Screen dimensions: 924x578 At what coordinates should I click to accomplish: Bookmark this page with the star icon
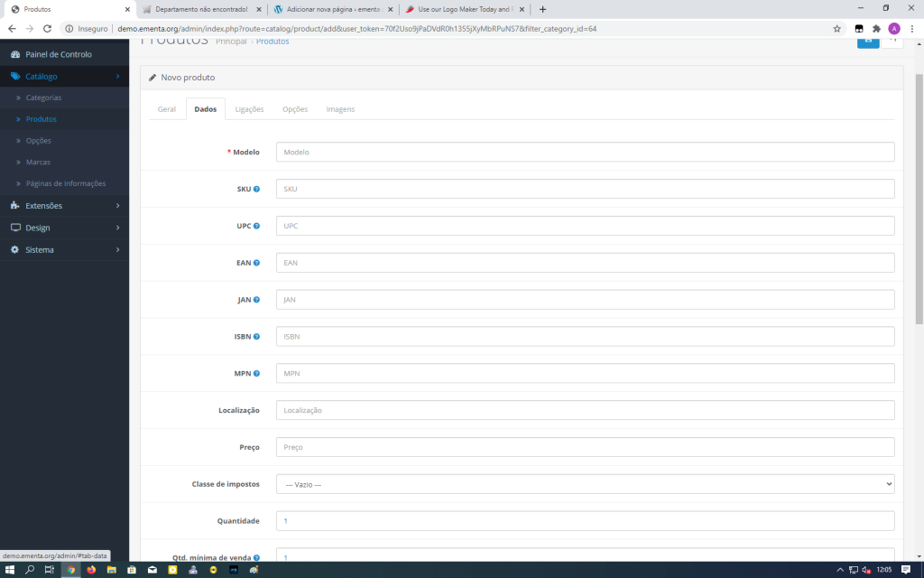837,28
